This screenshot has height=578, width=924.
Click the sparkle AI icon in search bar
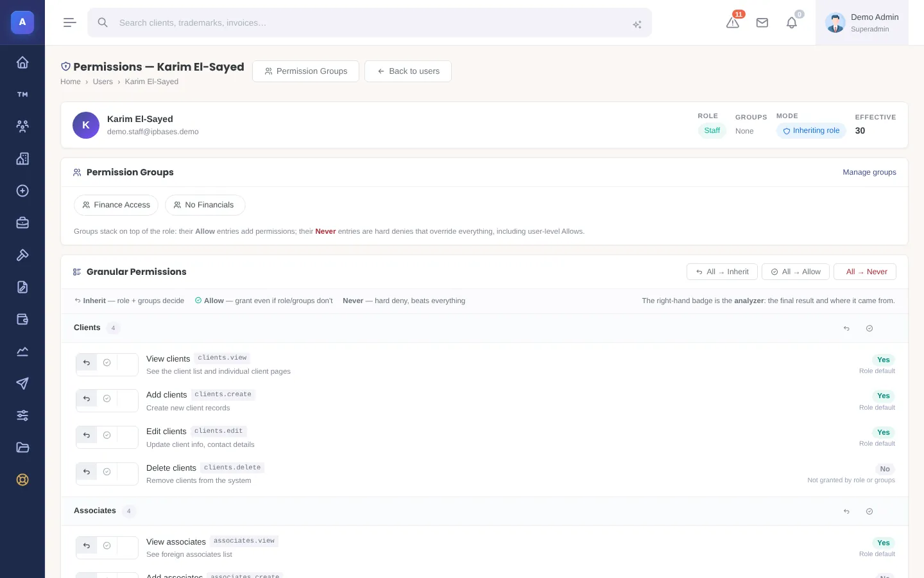point(637,24)
